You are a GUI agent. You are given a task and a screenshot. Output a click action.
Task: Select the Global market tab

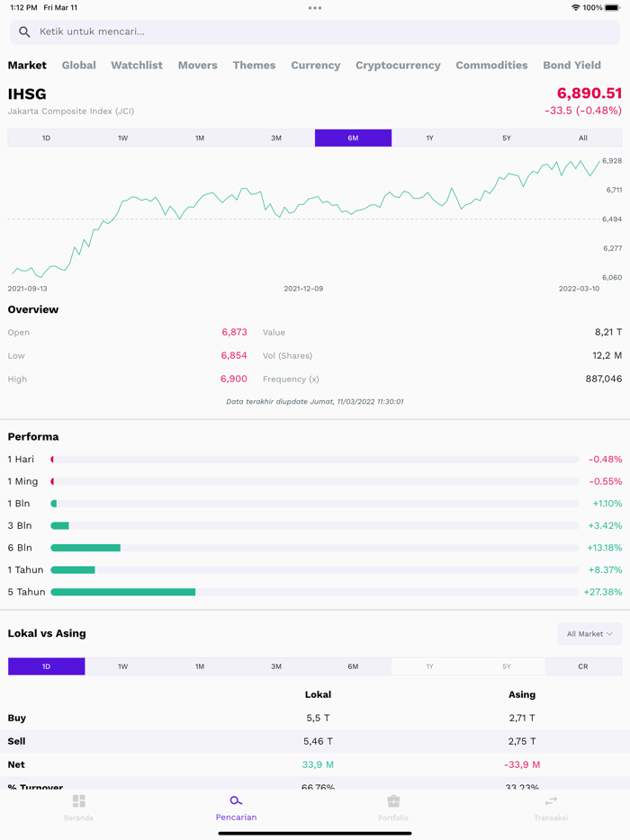[x=78, y=65]
